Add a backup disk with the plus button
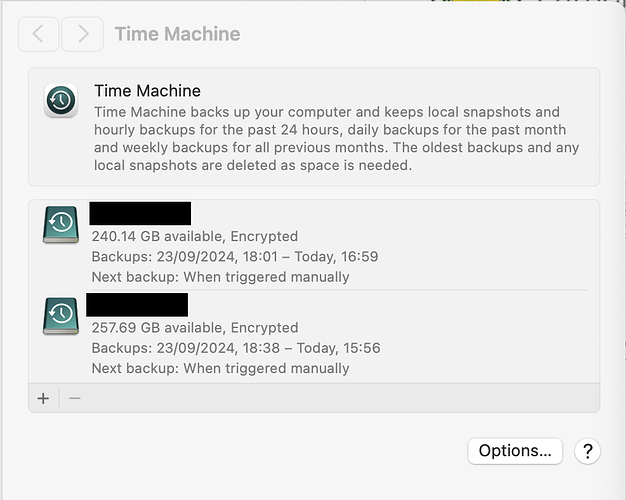 pos(43,398)
